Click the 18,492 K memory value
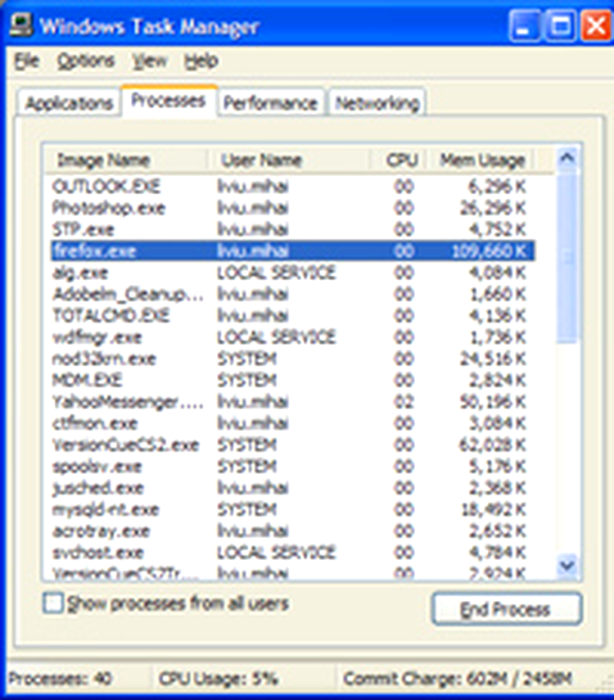The image size is (614, 700). click(493, 509)
